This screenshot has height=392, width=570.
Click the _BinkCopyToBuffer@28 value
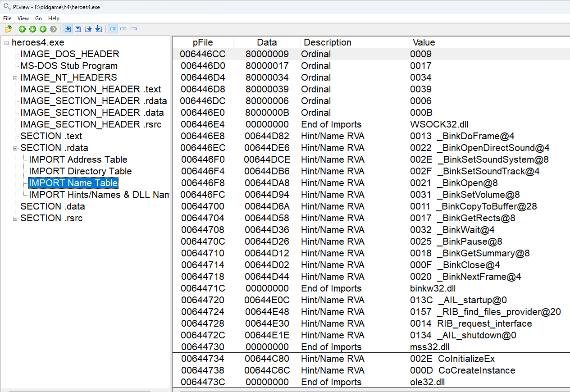[487, 206]
